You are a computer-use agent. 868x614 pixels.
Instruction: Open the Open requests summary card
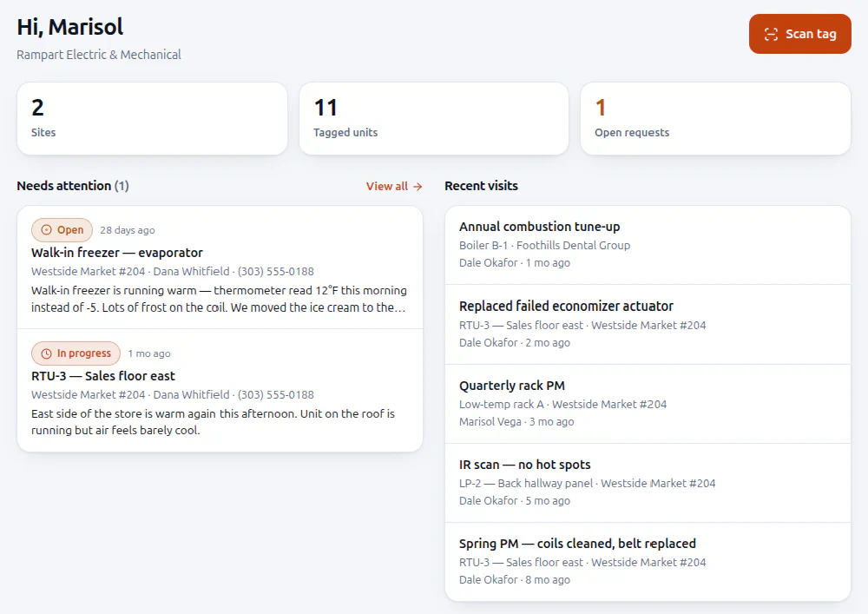pyautogui.click(x=715, y=118)
